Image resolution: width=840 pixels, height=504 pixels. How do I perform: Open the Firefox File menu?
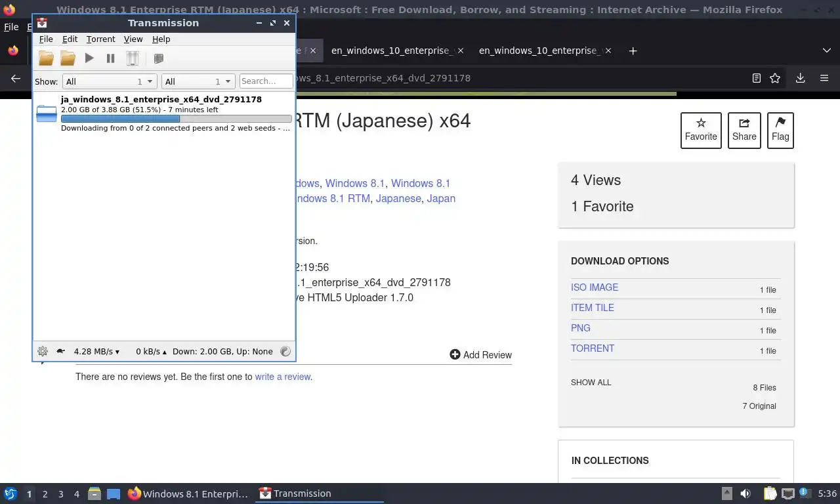pos(11,27)
